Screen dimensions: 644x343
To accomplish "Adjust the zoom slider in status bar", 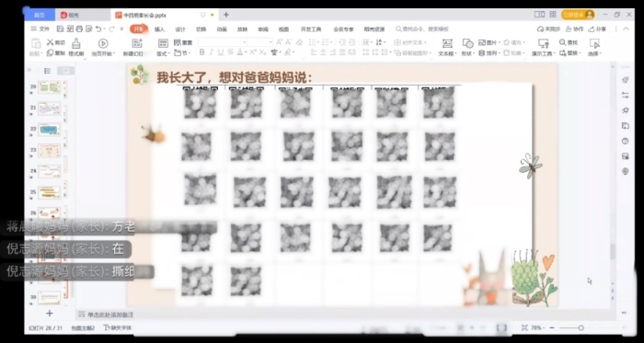I will point(581,327).
